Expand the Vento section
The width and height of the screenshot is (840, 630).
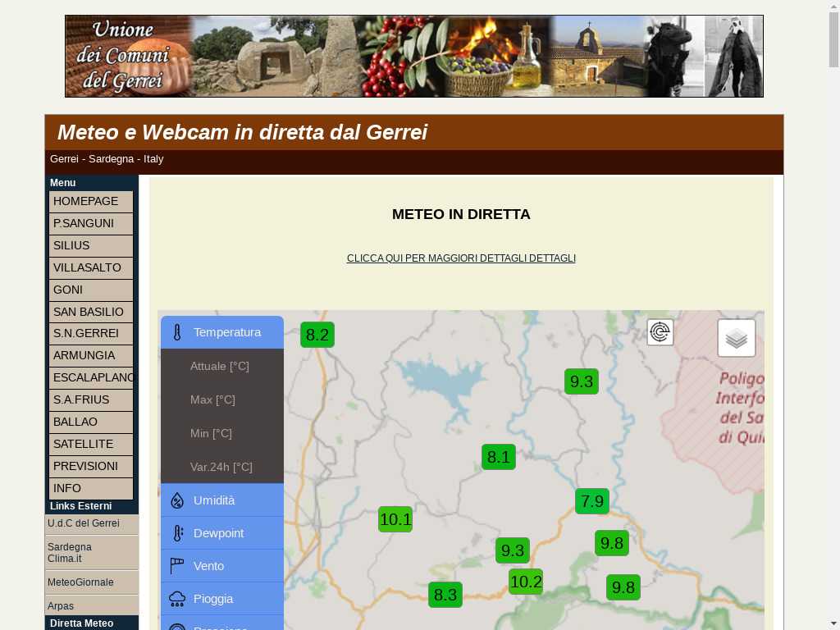(209, 566)
